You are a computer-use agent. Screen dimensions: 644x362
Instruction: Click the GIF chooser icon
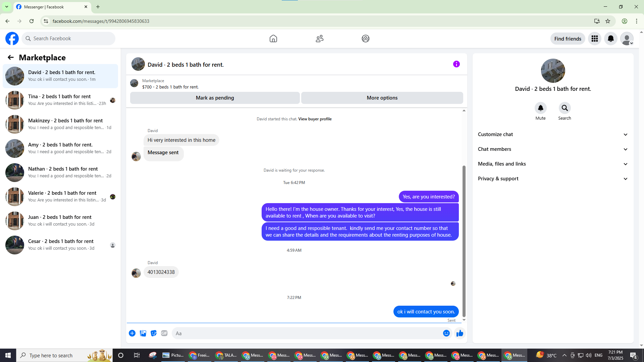pyautogui.click(x=164, y=333)
